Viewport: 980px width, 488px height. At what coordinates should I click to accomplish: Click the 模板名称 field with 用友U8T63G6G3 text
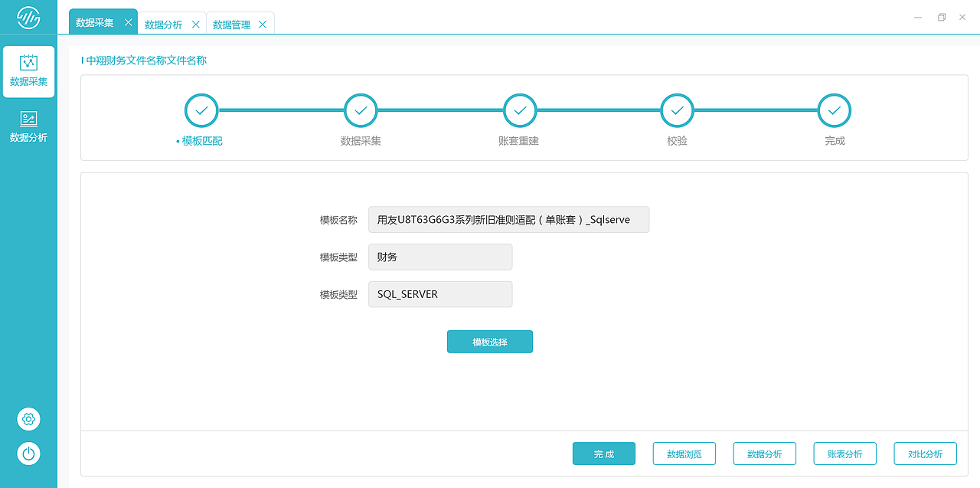(508, 220)
